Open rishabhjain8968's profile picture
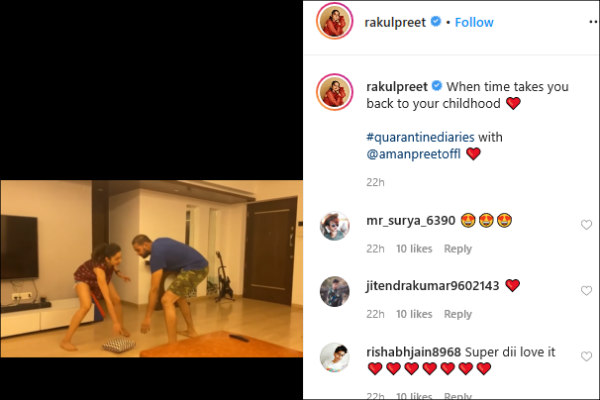 [x=333, y=357]
